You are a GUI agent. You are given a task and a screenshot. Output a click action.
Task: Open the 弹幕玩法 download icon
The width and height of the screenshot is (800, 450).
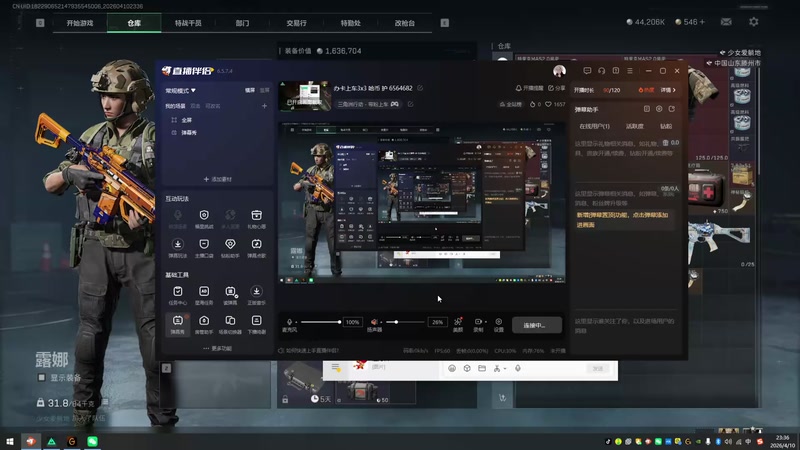(178, 244)
